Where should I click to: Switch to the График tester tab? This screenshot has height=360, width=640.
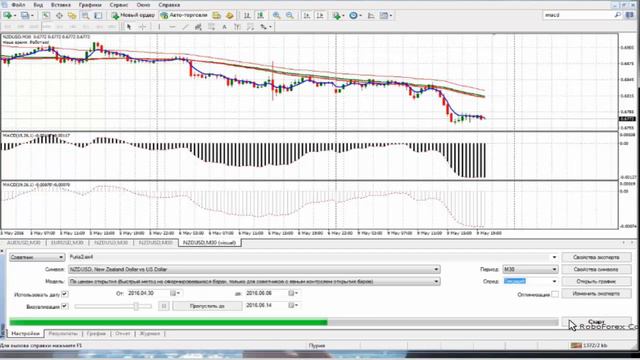[x=96, y=333]
